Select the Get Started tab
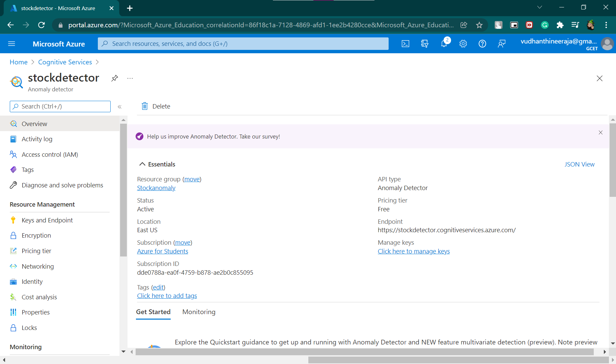 [x=153, y=312]
